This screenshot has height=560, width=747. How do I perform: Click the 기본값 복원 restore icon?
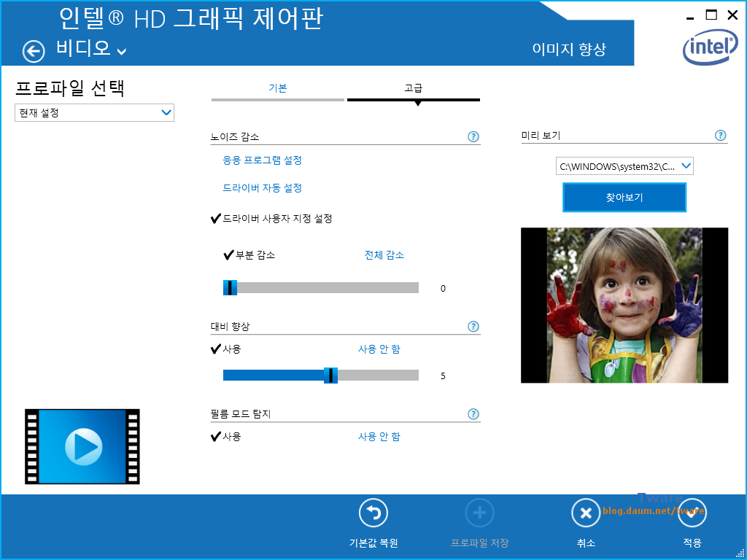(373, 513)
